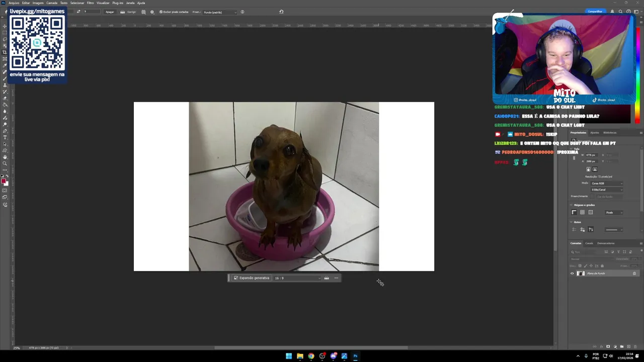Screen dimensions: 644x362
Task: Click the Apagar button
Action: point(110,12)
